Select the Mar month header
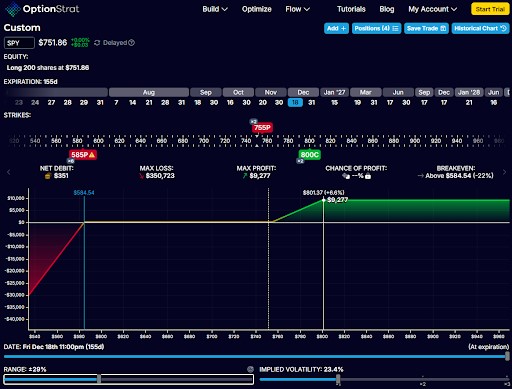This screenshot has height=389, width=512. [365, 92]
